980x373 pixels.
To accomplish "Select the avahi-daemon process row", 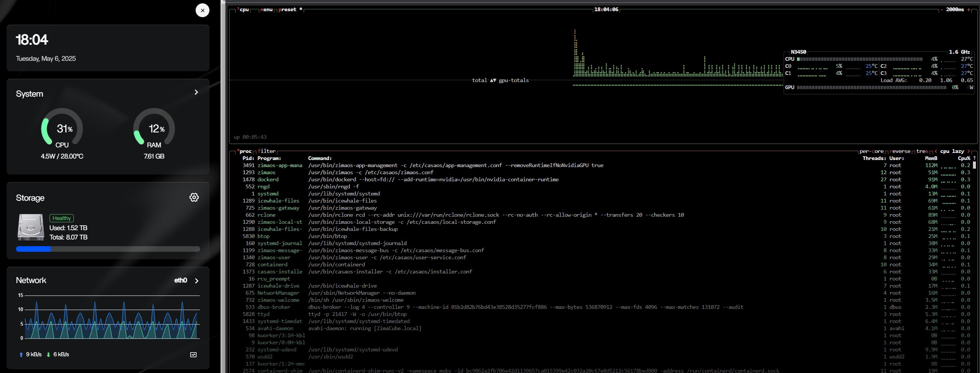I will (x=606, y=328).
